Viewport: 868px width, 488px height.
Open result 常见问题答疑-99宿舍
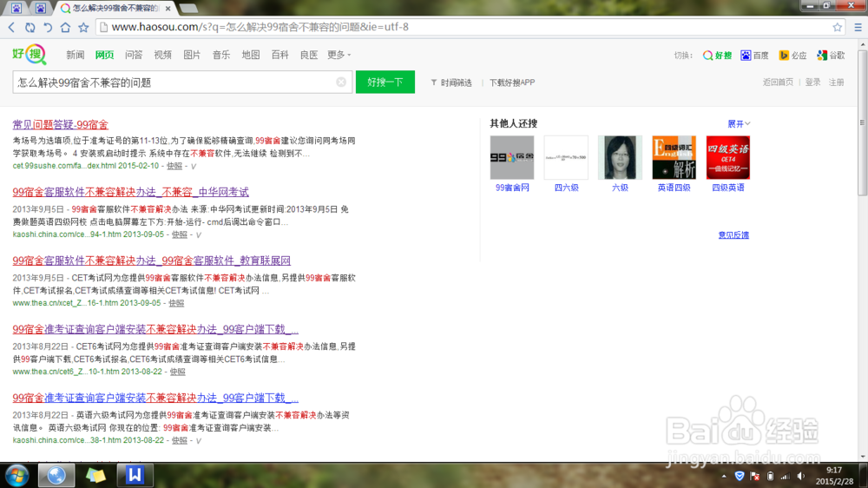[x=61, y=125]
